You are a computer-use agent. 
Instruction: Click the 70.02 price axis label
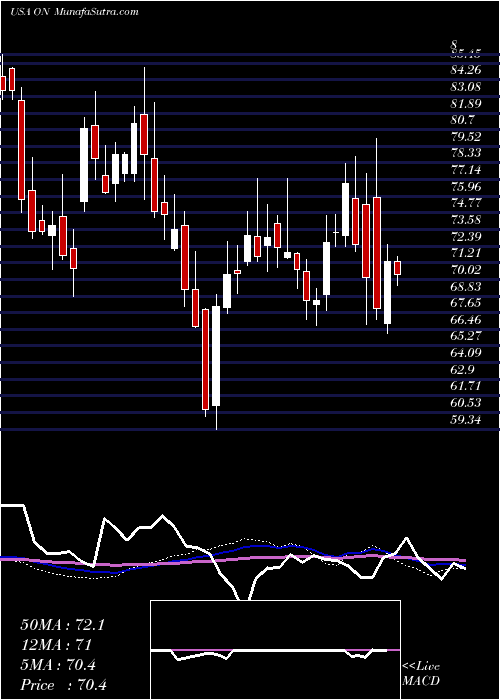pyautogui.click(x=466, y=270)
